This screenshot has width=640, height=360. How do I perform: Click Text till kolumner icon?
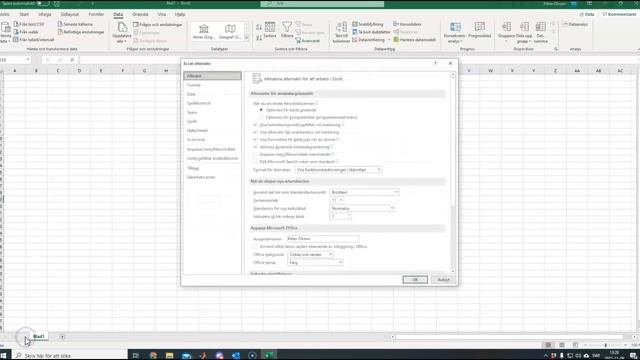click(x=341, y=27)
